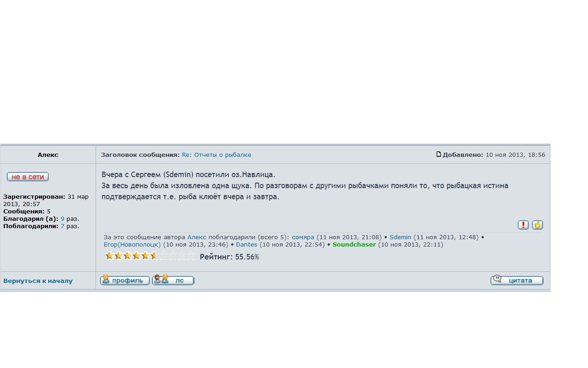
Task: Open green 'Soundchaser' user link
Action: (354, 245)
